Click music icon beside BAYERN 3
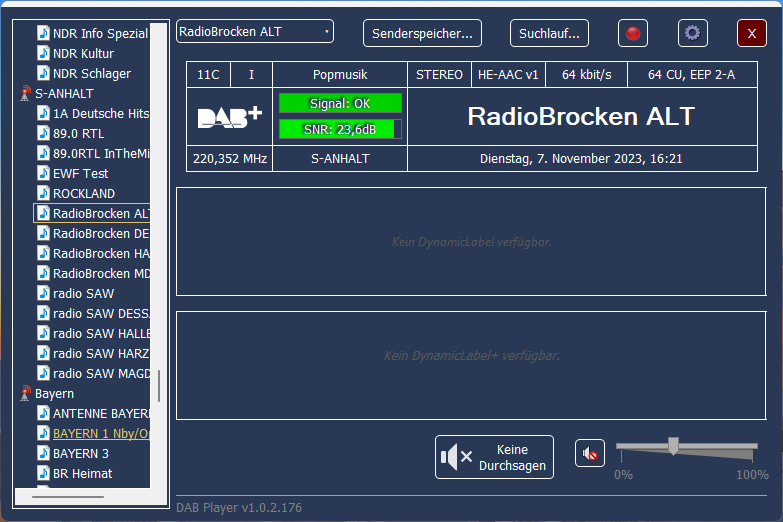The image size is (783, 522). [43, 453]
